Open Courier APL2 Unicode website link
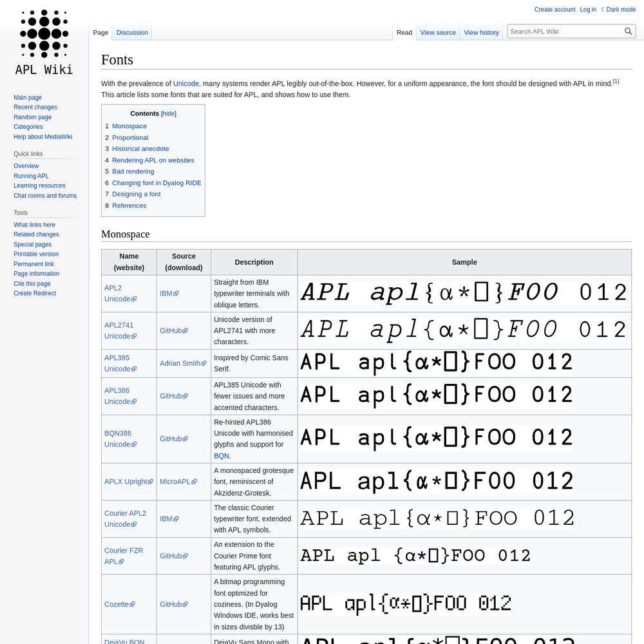This screenshot has width=644, height=644. point(126,518)
